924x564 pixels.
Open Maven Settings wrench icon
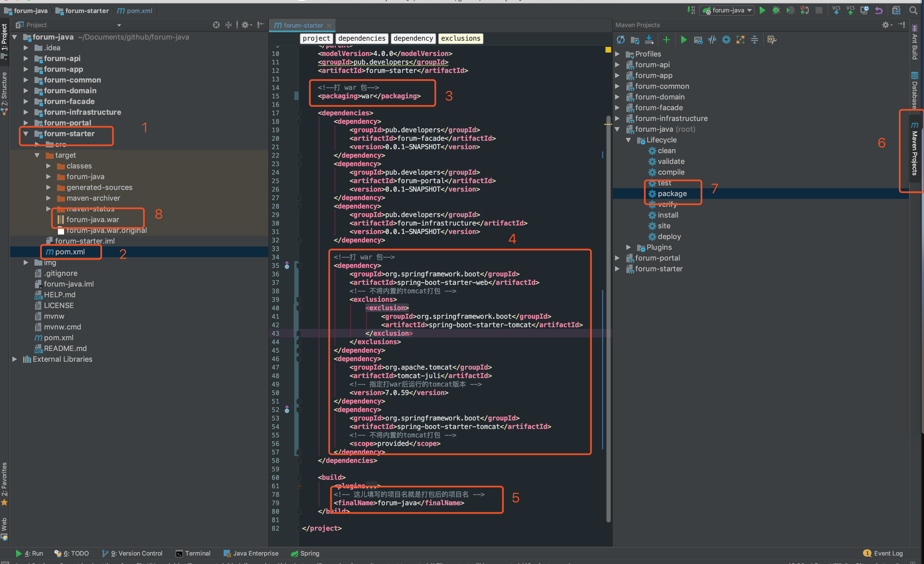coord(772,40)
